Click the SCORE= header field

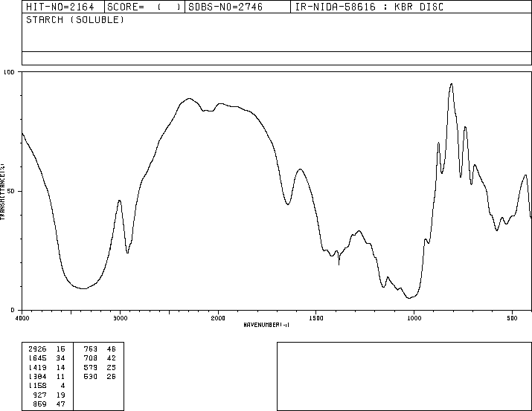coord(144,7)
